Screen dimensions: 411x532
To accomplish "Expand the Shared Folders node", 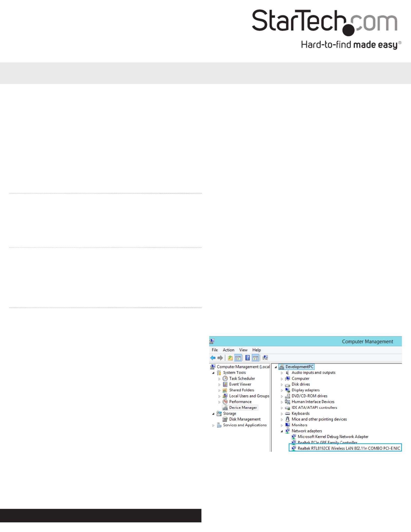I will tap(219, 390).
